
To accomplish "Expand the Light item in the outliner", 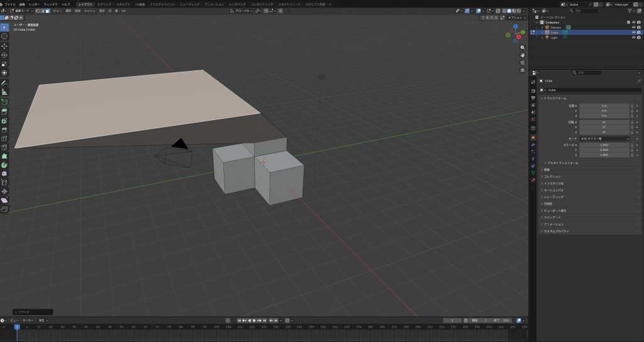I will click(x=542, y=37).
